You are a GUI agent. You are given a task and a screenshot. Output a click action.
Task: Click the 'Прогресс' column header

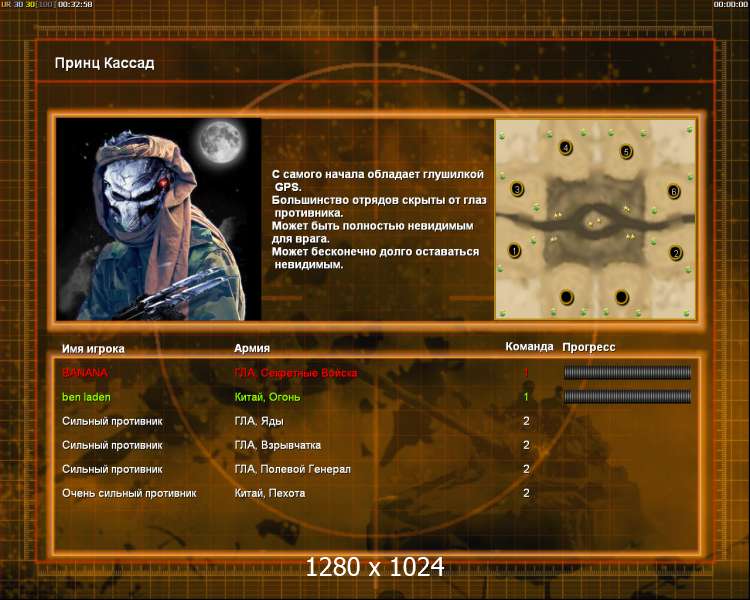[589, 347]
